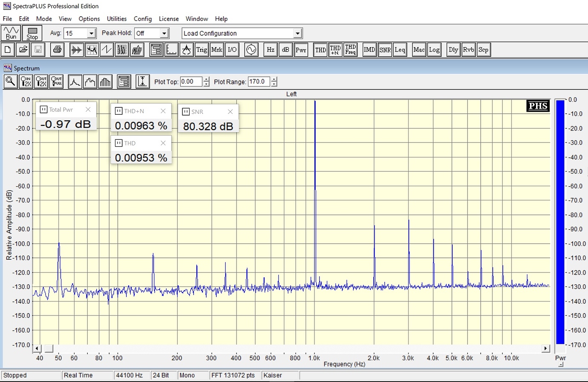Open the Utilities menu
This screenshot has height=382, width=588.
(116, 19)
